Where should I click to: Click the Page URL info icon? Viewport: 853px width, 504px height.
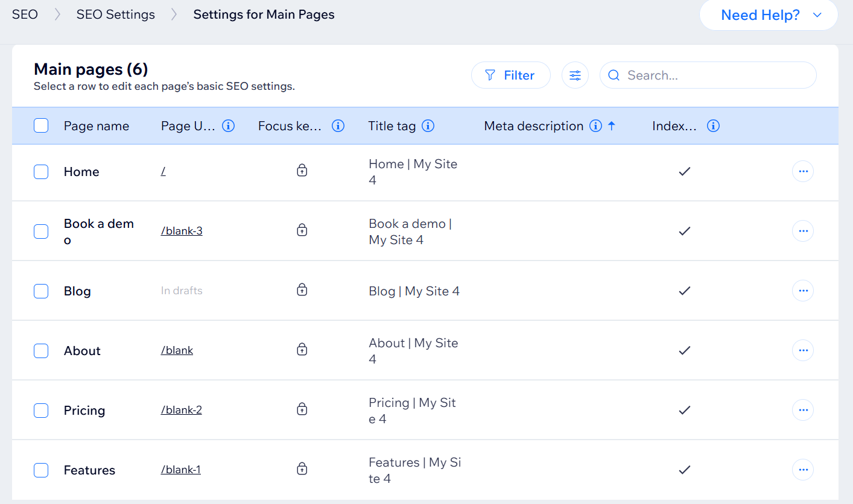[228, 126]
